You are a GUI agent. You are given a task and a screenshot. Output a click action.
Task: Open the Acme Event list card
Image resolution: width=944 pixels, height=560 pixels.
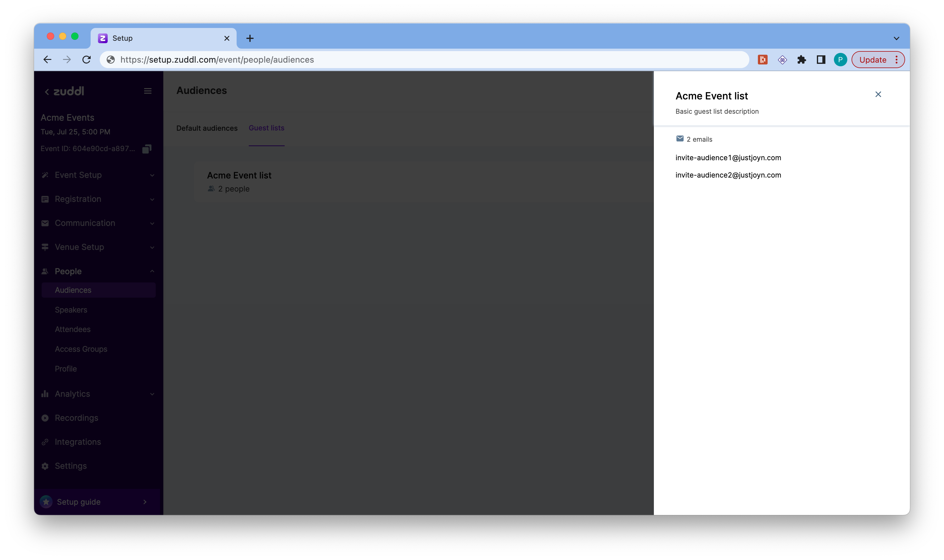[424, 182]
